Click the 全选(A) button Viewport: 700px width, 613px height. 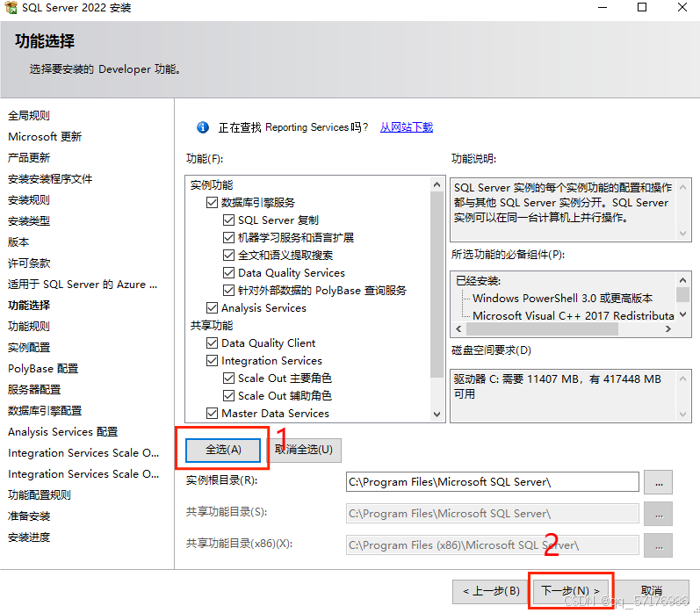[223, 450]
